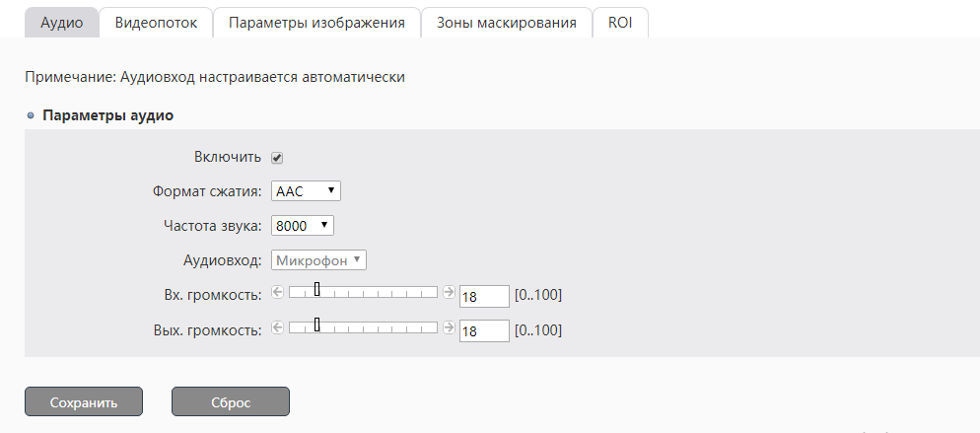The height and width of the screenshot is (433, 980).
Task: Click the Вх. громкость slider handle
Action: (317, 289)
